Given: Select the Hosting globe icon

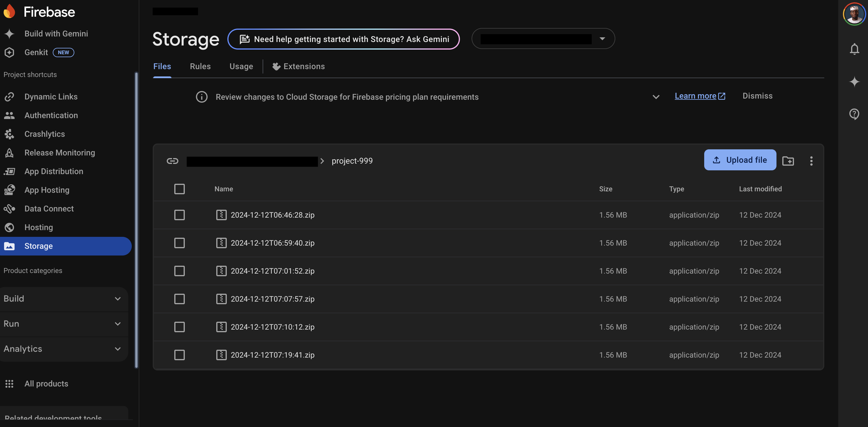Looking at the screenshot, I should click(9, 227).
